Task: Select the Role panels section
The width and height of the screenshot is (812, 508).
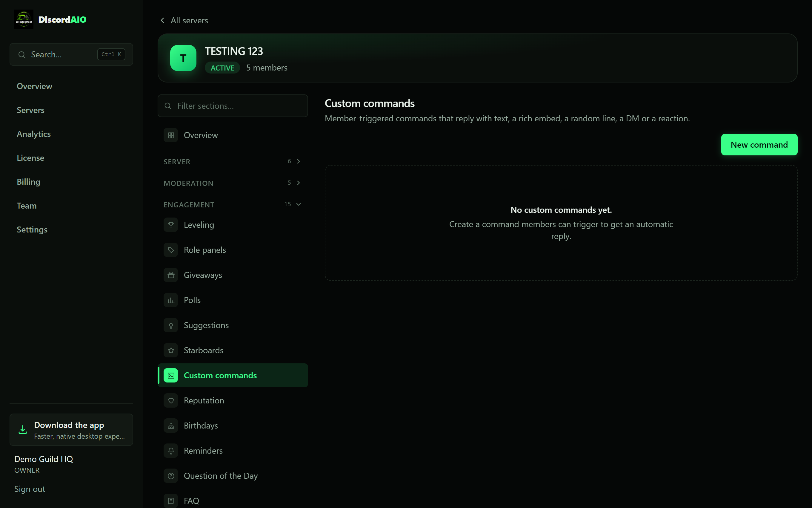Action: pyautogui.click(x=233, y=250)
